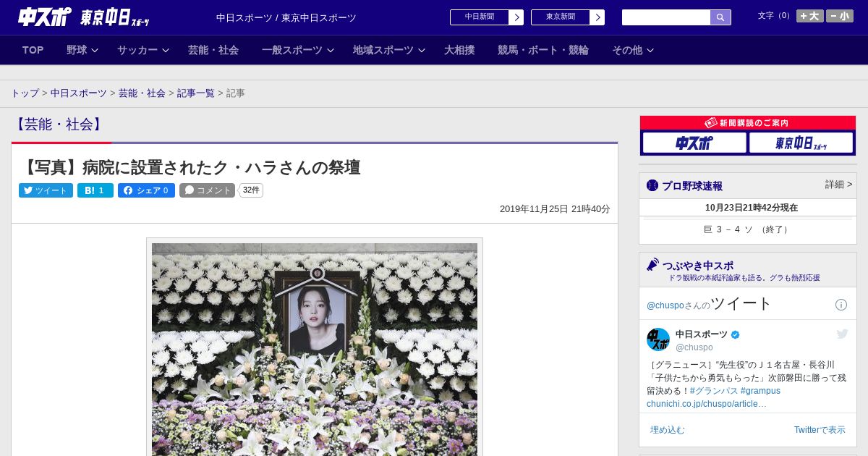
Task: Open 詳細 link in プロ野球速報
Action: pos(839,185)
